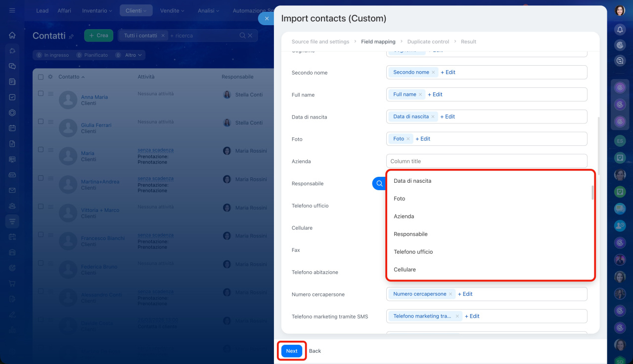Open the Clienti menu dropdown
Screen dimensions: 633x364
pyautogui.click(x=136, y=10)
